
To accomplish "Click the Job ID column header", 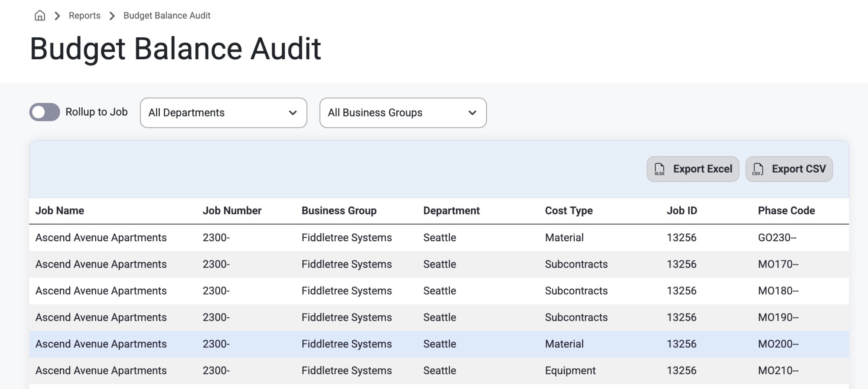I will pyautogui.click(x=682, y=210).
